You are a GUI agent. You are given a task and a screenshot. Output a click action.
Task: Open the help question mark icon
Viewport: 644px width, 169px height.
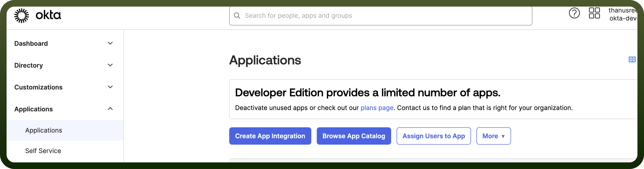574,13
